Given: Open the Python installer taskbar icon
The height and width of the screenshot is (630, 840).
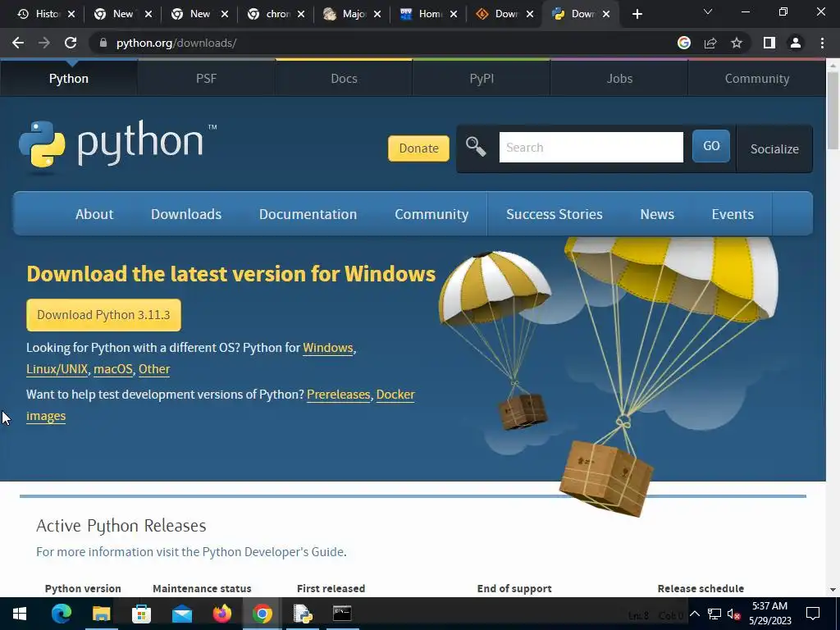Looking at the screenshot, I should 303,614.
